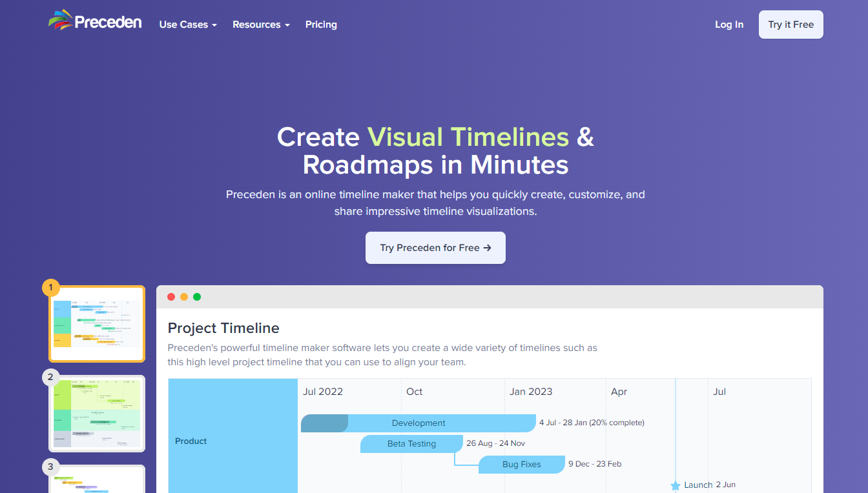
Task: Click Try Preceden for Free button
Action: 435,248
